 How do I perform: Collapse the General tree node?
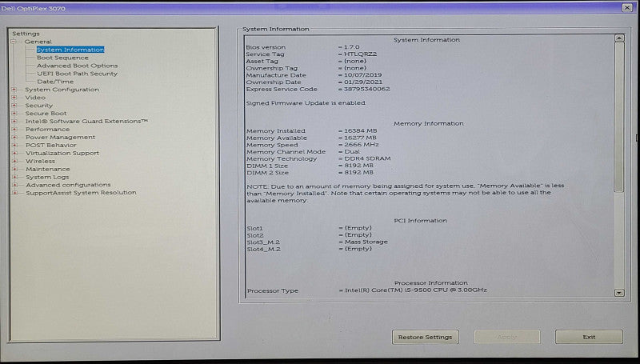tap(14, 42)
